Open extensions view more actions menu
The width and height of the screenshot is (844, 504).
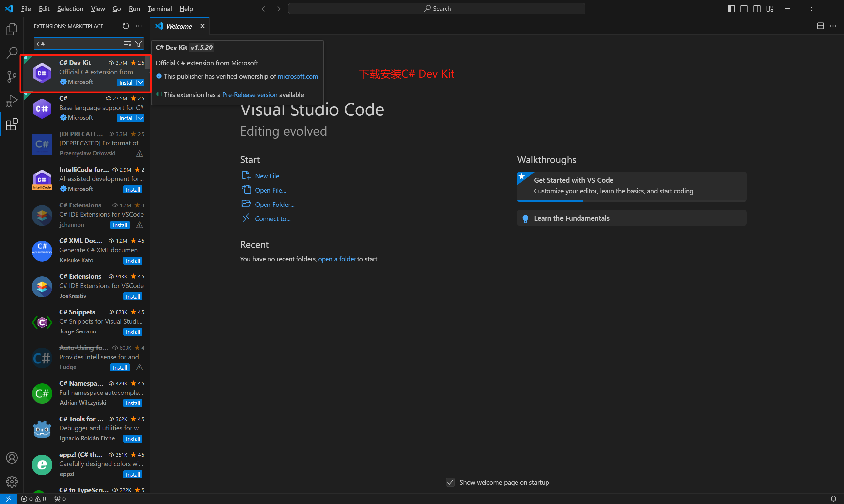coord(139,26)
